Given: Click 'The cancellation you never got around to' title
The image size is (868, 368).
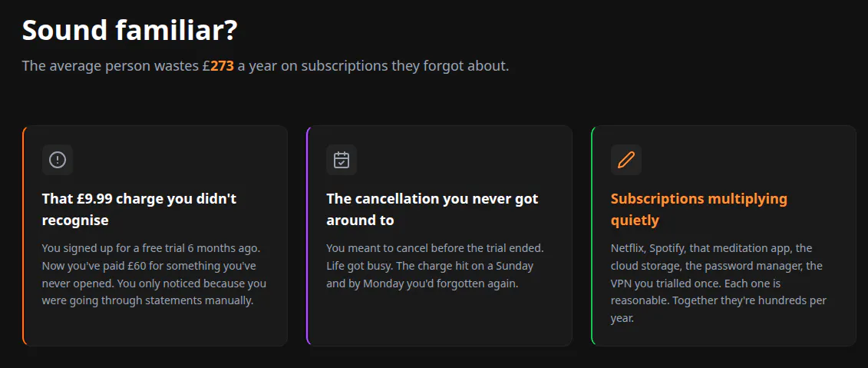Looking at the screenshot, I should tap(432, 210).
